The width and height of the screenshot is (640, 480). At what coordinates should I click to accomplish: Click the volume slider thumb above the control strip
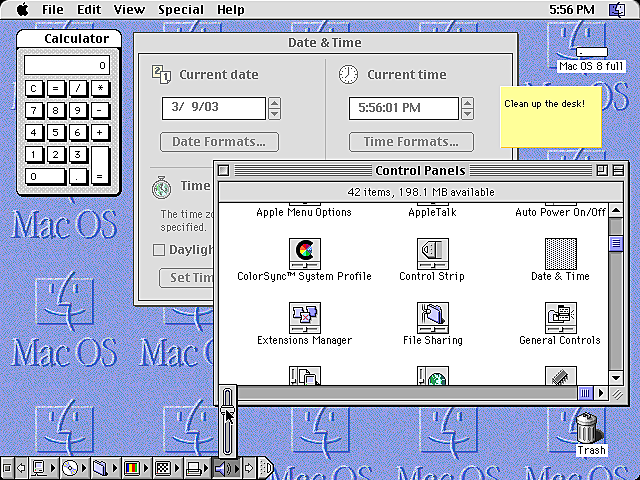(227, 409)
